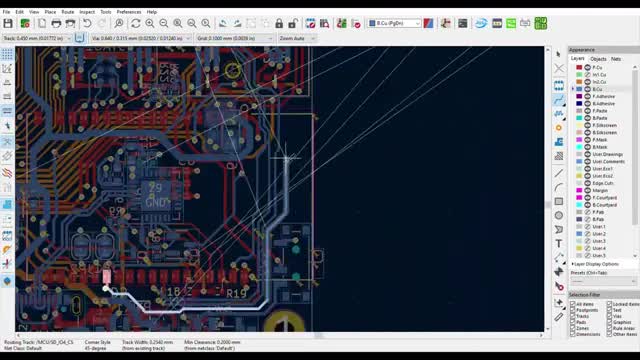Open the scripting console icon

pos(462,23)
